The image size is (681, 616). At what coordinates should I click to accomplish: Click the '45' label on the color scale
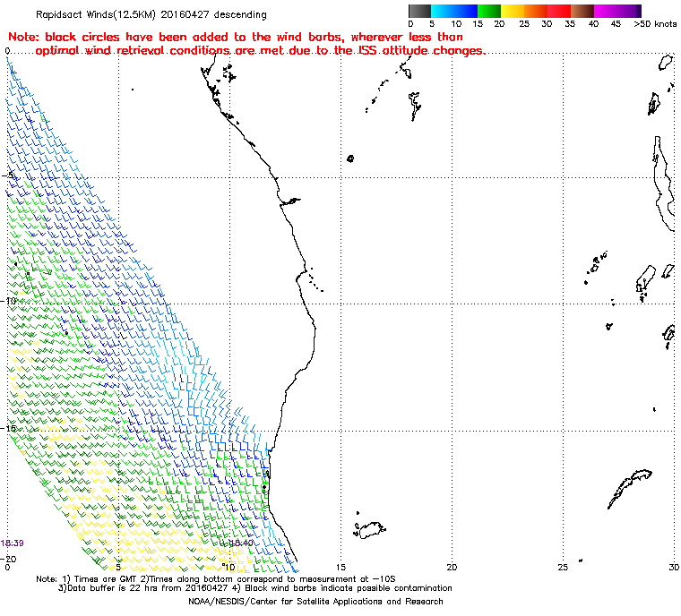616,24
